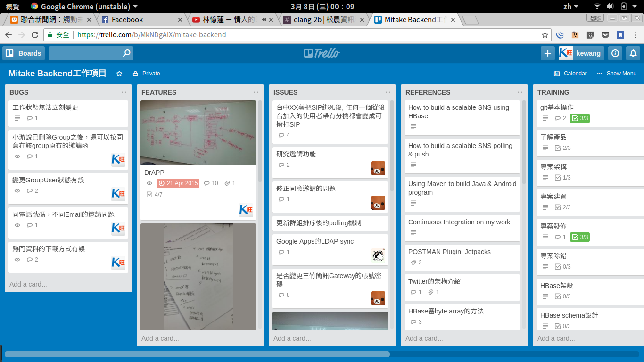Open the Boards menu button
This screenshot has height=362, width=644.
[x=24, y=53]
